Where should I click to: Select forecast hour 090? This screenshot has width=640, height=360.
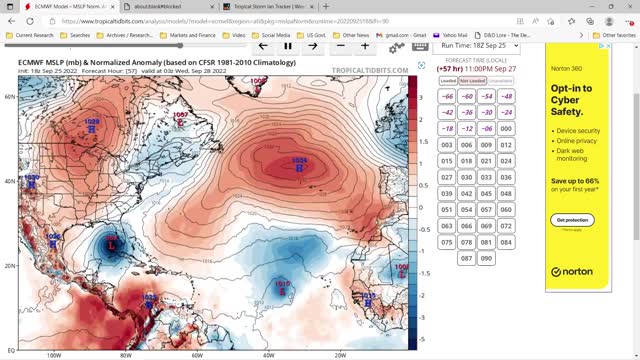click(x=486, y=258)
